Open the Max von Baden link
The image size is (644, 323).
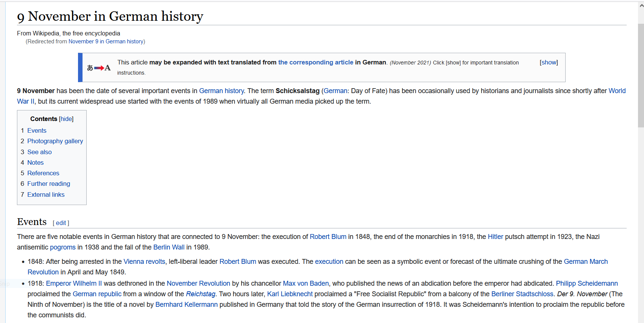pyautogui.click(x=306, y=283)
